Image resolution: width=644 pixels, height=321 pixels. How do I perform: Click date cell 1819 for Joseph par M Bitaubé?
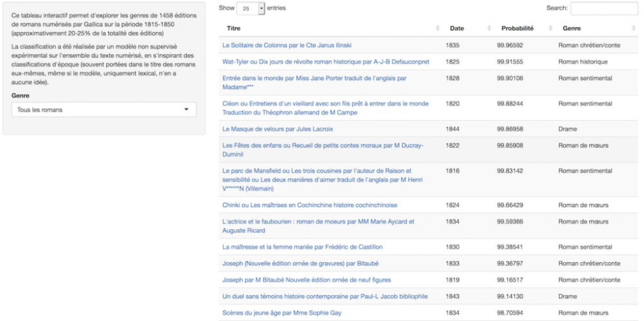(x=452, y=280)
